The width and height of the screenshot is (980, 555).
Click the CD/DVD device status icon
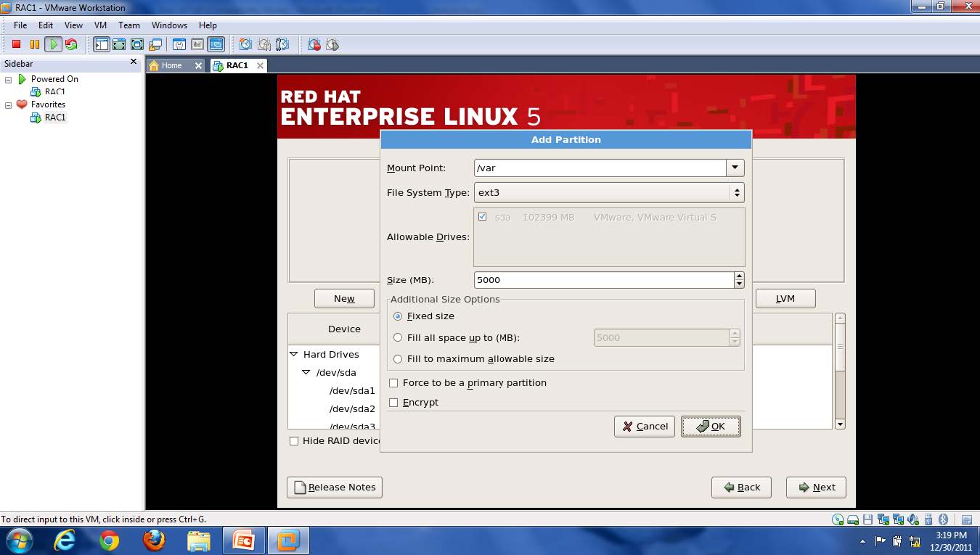838,519
